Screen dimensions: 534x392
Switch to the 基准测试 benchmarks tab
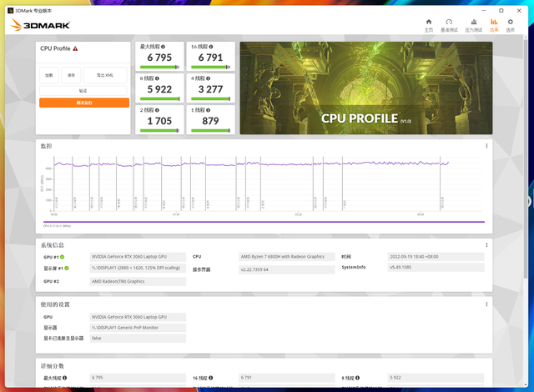tap(449, 26)
